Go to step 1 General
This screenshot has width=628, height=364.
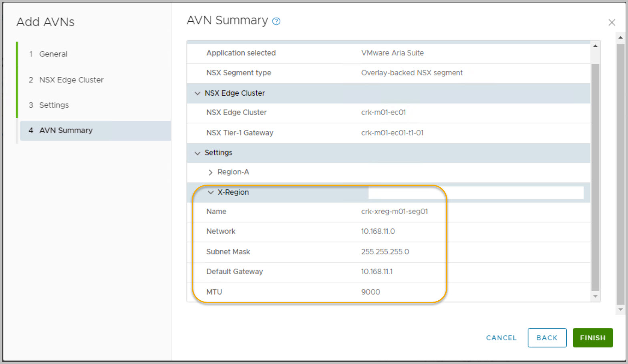point(53,54)
